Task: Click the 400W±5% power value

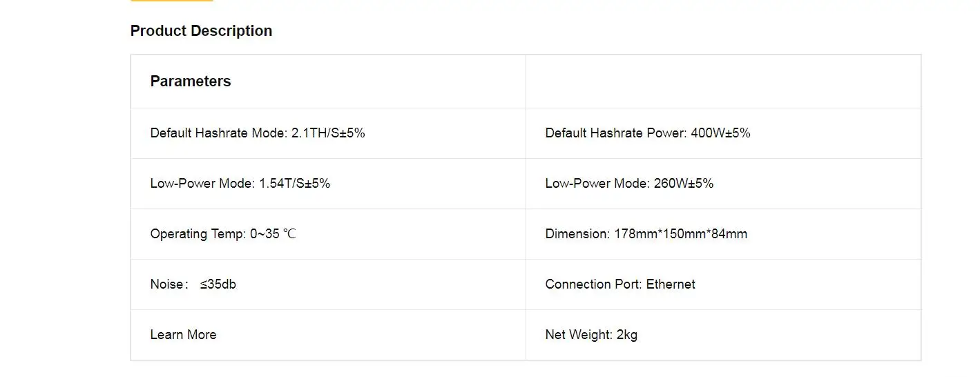Action: [720, 133]
